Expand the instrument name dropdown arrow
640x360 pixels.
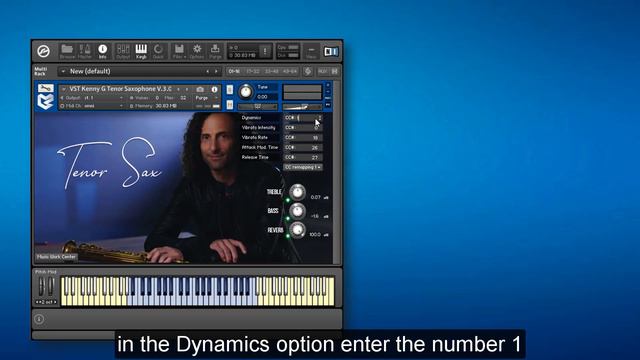(64, 89)
